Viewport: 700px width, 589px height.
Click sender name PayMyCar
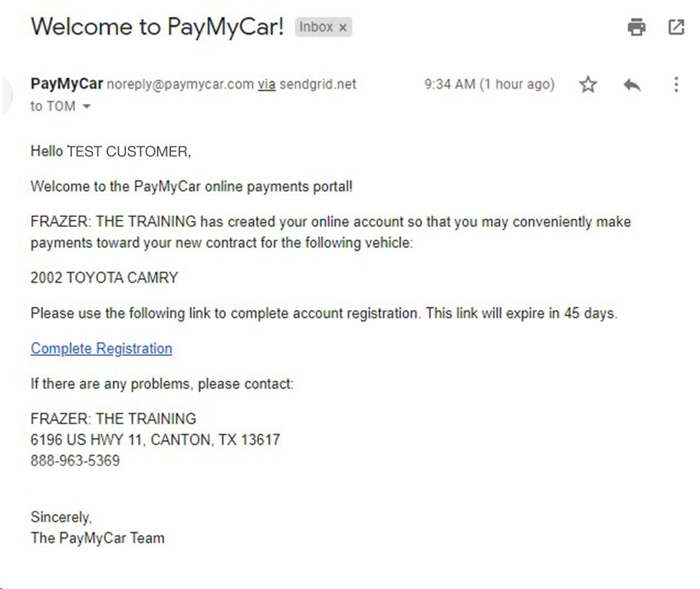[67, 84]
